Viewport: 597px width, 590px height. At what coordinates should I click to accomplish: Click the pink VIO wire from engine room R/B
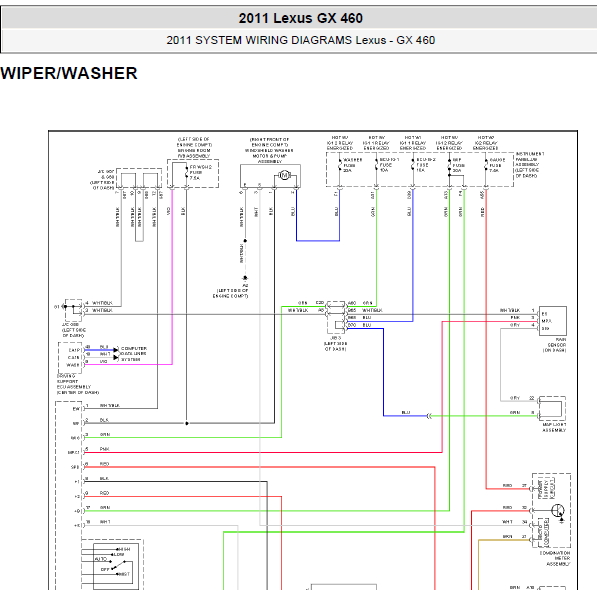[x=172, y=277]
